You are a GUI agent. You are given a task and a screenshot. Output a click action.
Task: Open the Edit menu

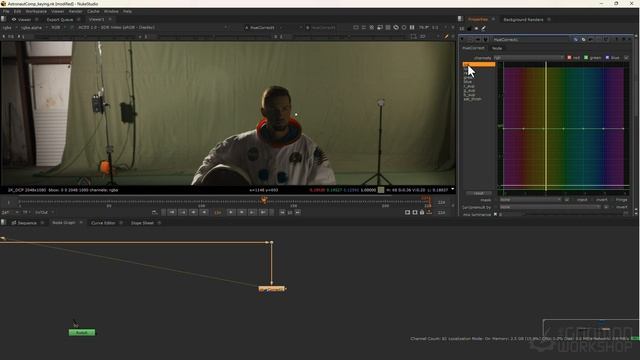tap(17, 11)
